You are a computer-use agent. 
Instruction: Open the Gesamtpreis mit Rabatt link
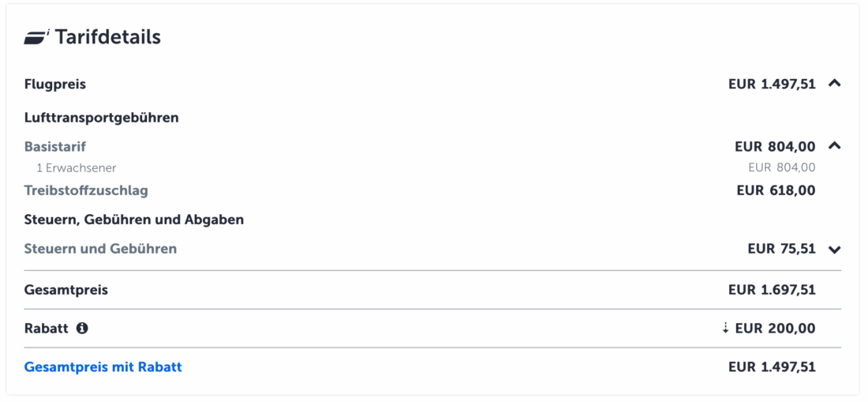click(x=103, y=367)
